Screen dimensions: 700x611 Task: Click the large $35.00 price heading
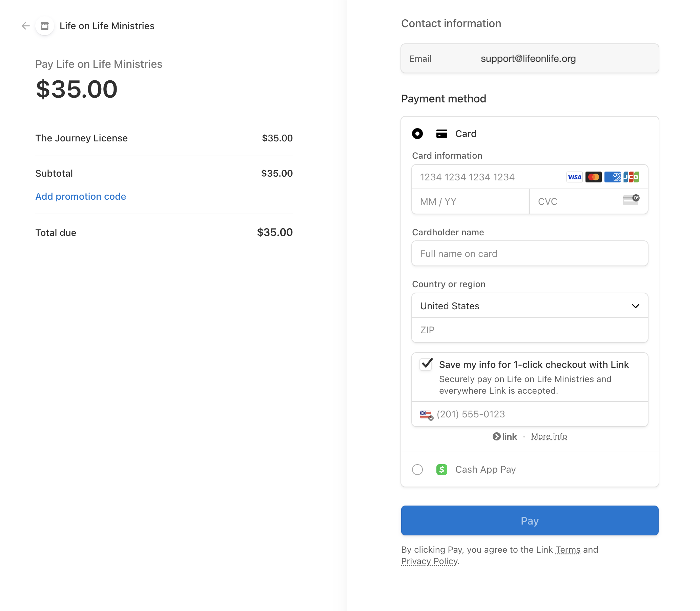(x=77, y=89)
